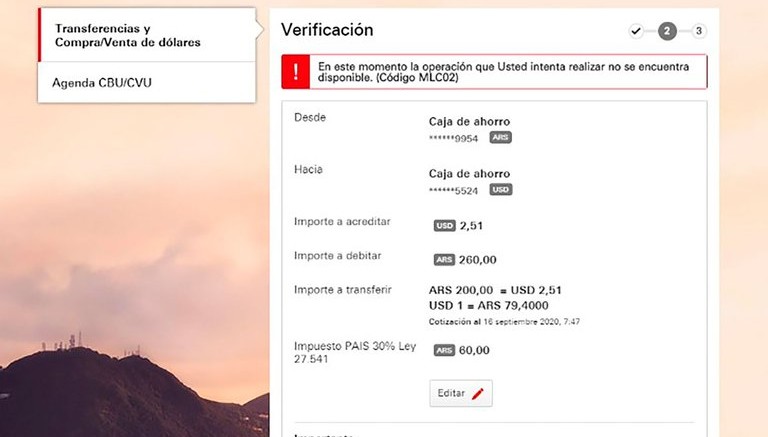Click ARS badge beside account ending 9954
The image size is (768, 437).
pos(501,137)
